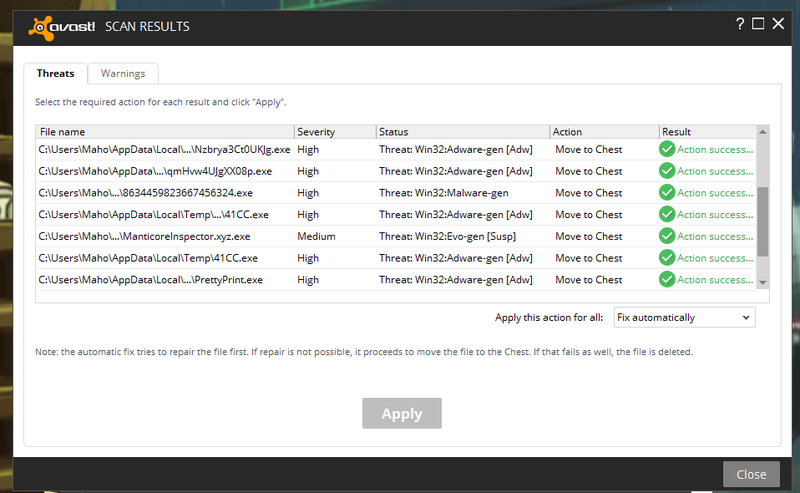Click 'Action success...' text for 8634459823667456324.exe

715,193
